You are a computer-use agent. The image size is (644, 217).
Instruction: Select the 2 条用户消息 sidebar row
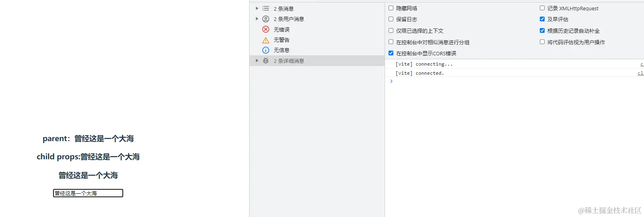click(317, 19)
